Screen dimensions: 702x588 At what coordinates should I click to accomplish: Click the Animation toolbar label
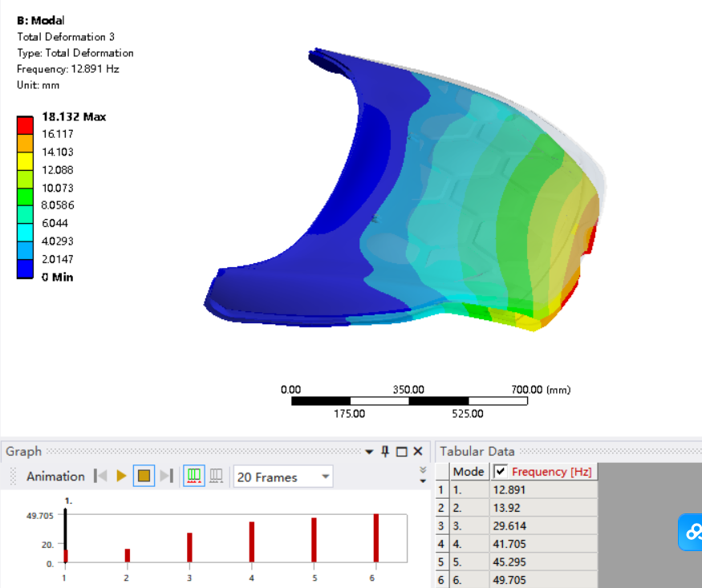[x=55, y=476]
